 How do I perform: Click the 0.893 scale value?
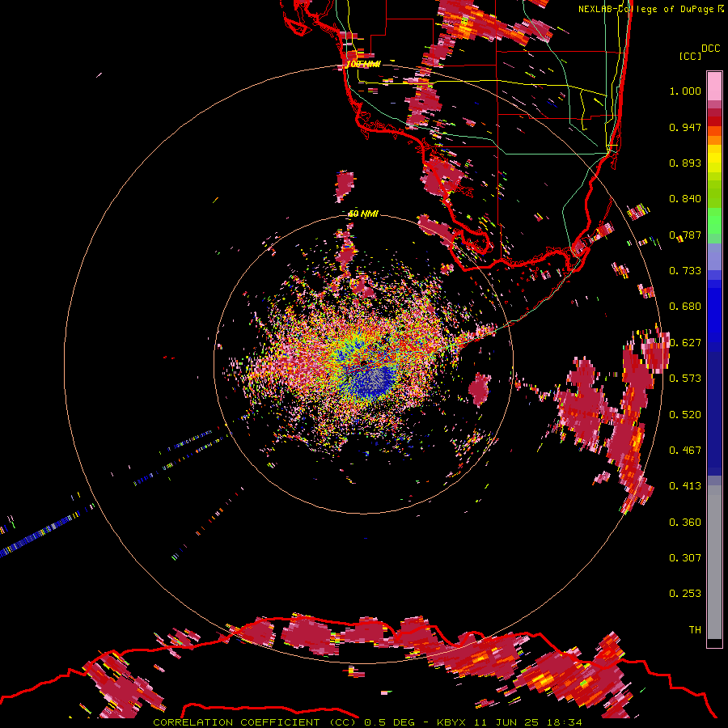coord(685,163)
